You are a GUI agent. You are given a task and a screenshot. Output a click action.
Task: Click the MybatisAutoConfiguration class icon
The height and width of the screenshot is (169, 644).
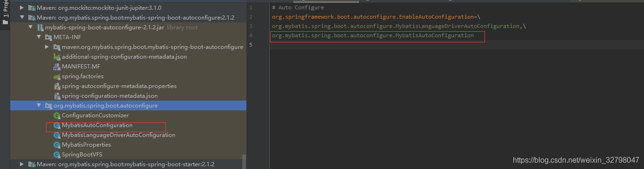tap(57, 125)
